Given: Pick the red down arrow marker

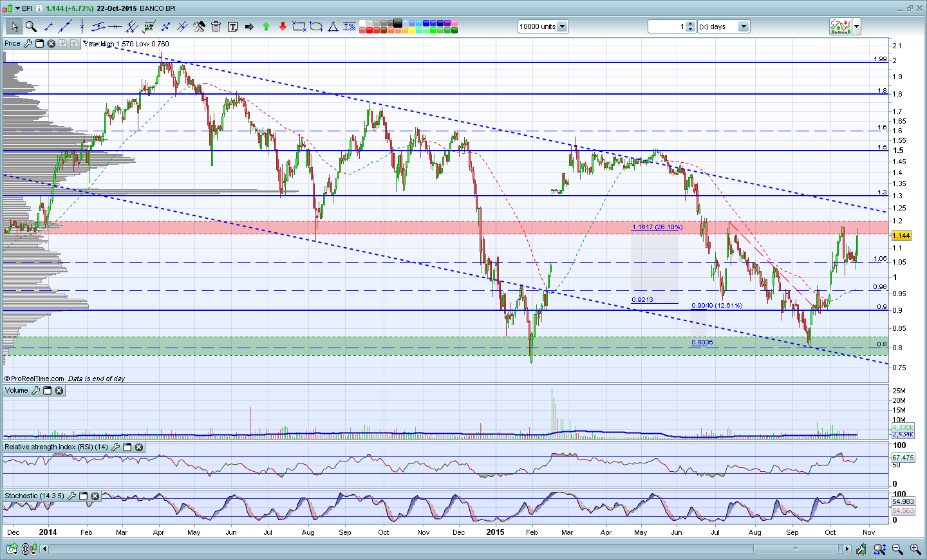Looking at the screenshot, I should coord(283,26).
